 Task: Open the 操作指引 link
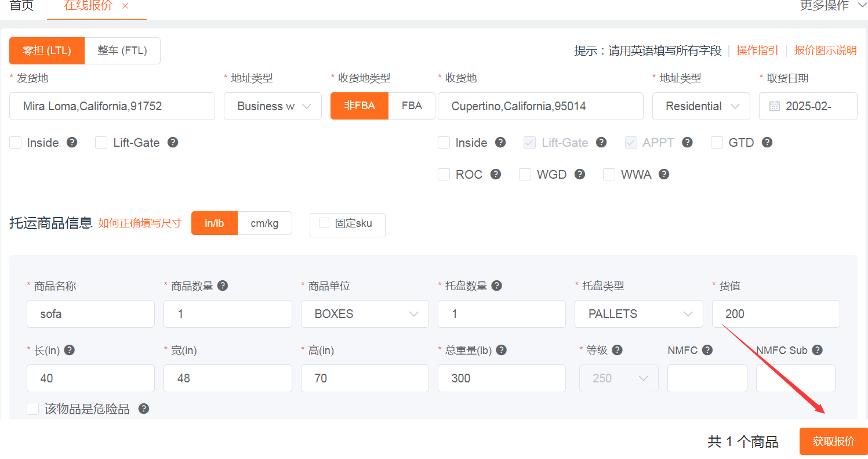(757, 50)
